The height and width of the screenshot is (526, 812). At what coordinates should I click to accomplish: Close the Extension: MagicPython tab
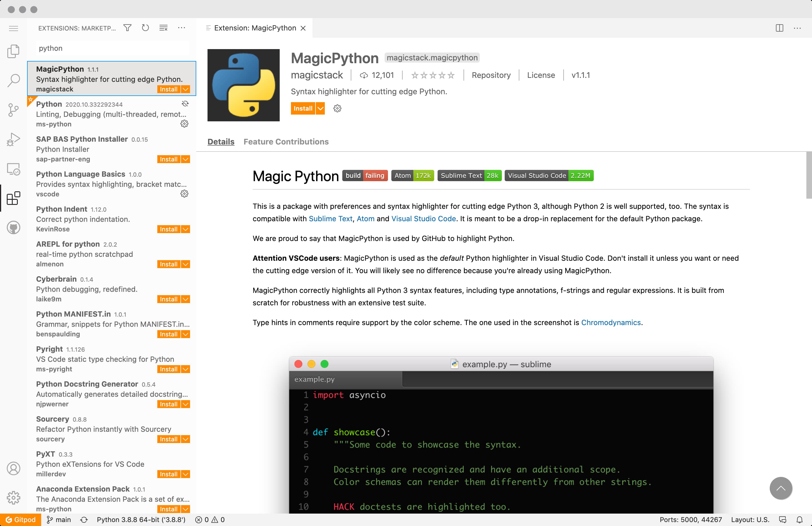coord(303,28)
